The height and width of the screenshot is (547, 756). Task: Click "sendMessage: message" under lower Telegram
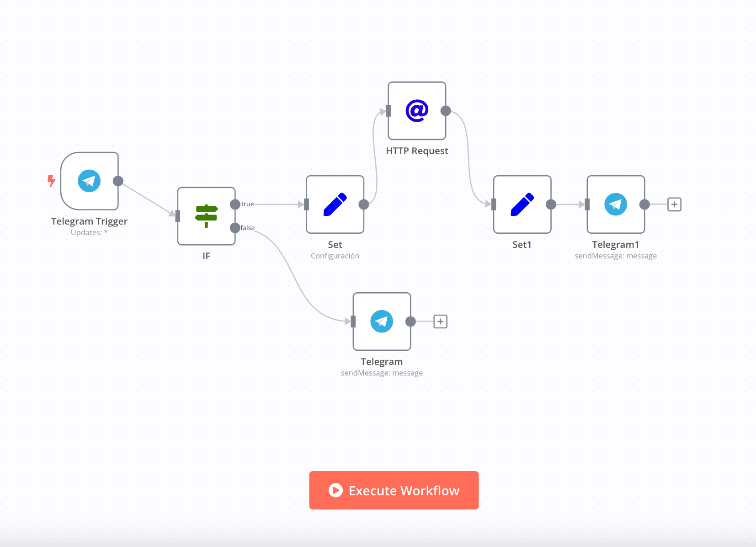point(382,373)
